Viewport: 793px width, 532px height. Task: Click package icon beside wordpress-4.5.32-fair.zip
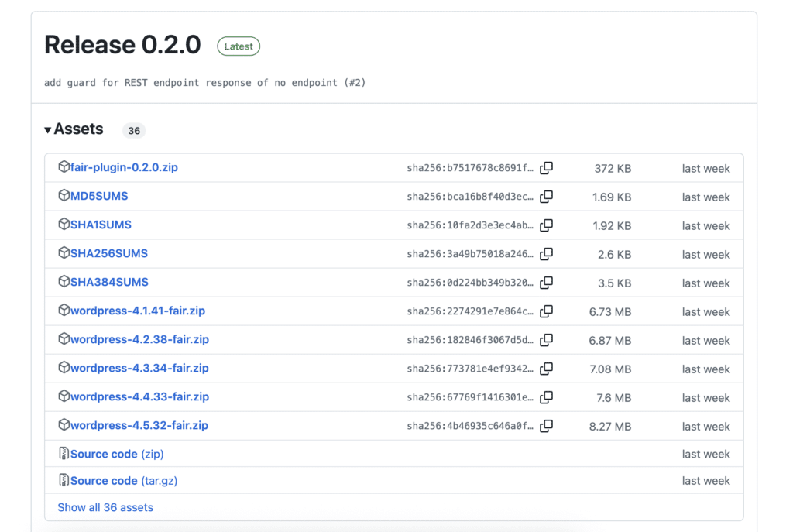pos(64,424)
